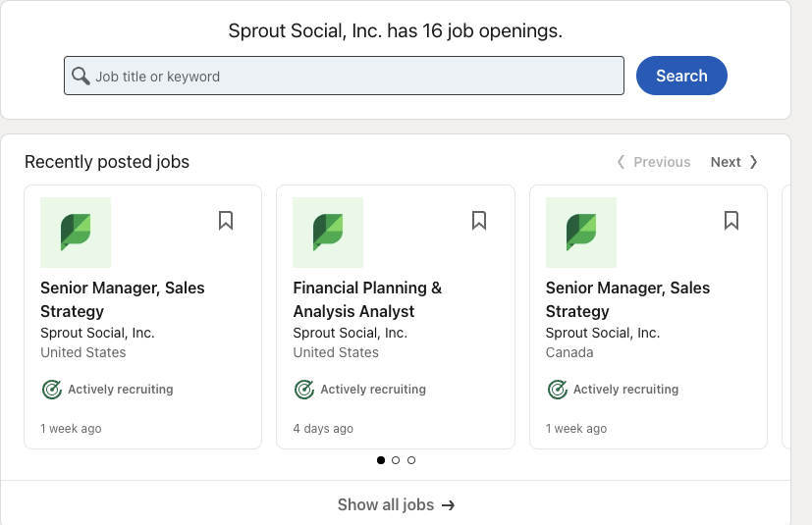Image resolution: width=812 pixels, height=525 pixels.
Task: Bookmark the United States Senior Manager job
Action: [226, 221]
